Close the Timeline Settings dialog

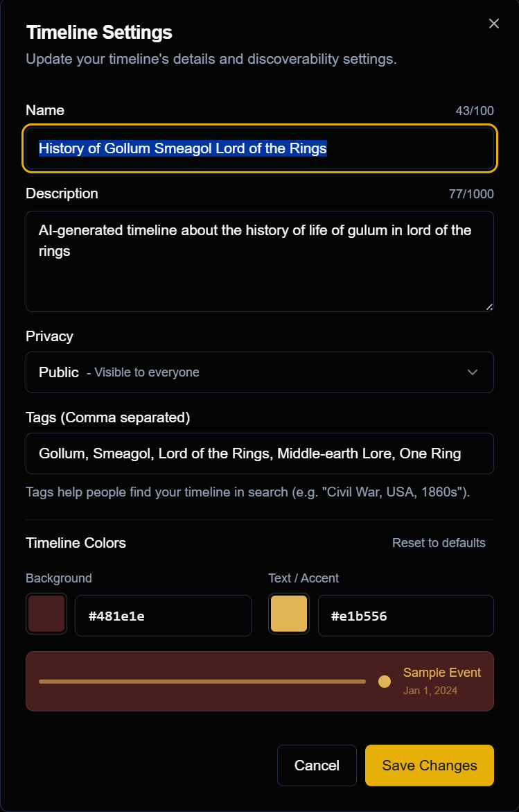click(493, 23)
